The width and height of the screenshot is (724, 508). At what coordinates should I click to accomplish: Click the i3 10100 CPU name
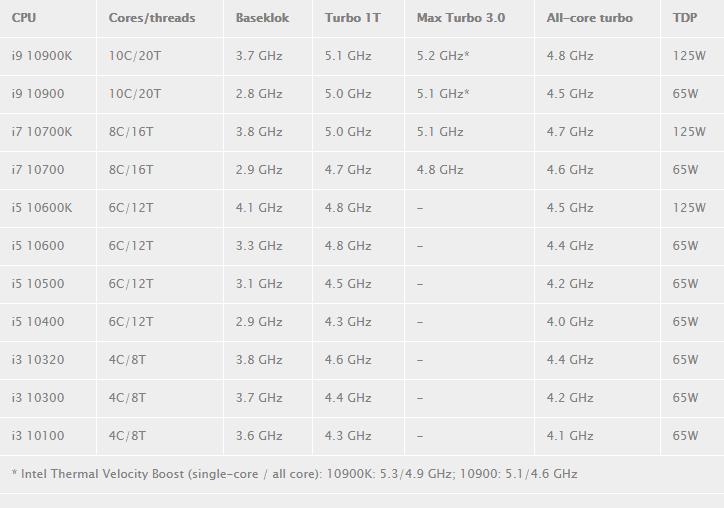38,436
